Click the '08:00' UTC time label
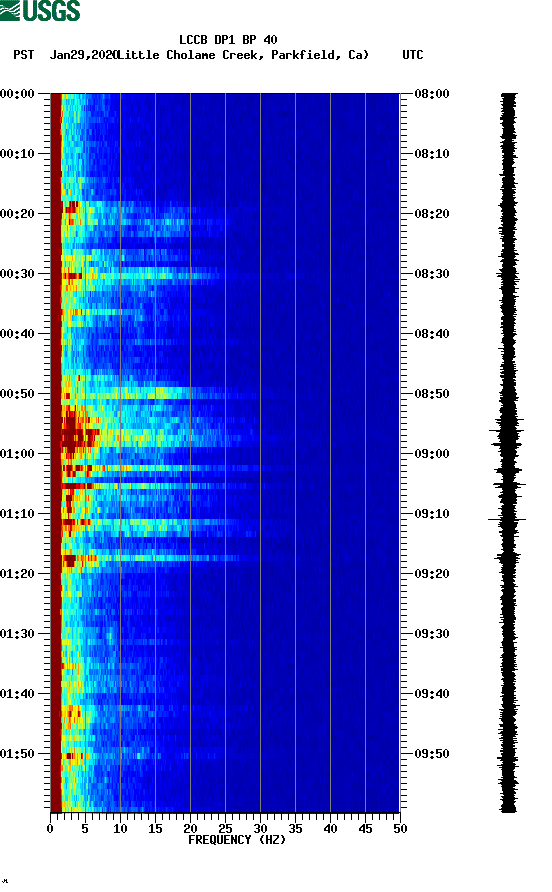This screenshot has width=552, height=892. [432, 94]
